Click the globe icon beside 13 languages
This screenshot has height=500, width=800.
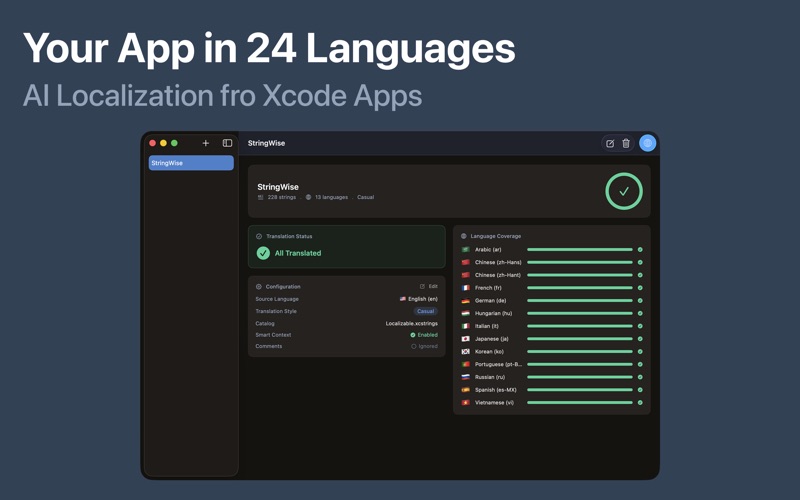click(x=308, y=197)
